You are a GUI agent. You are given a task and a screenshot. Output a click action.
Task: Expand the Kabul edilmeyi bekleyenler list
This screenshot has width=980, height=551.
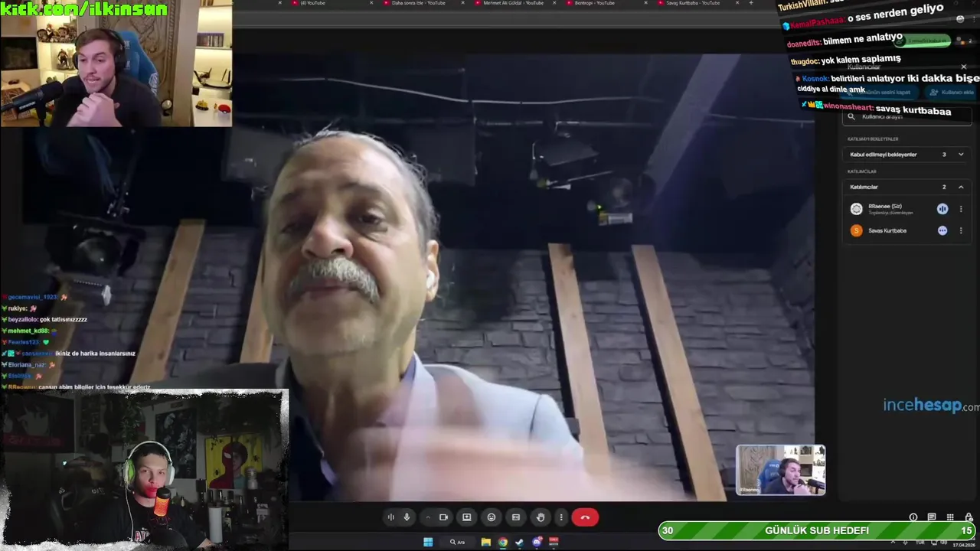(961, 155)
